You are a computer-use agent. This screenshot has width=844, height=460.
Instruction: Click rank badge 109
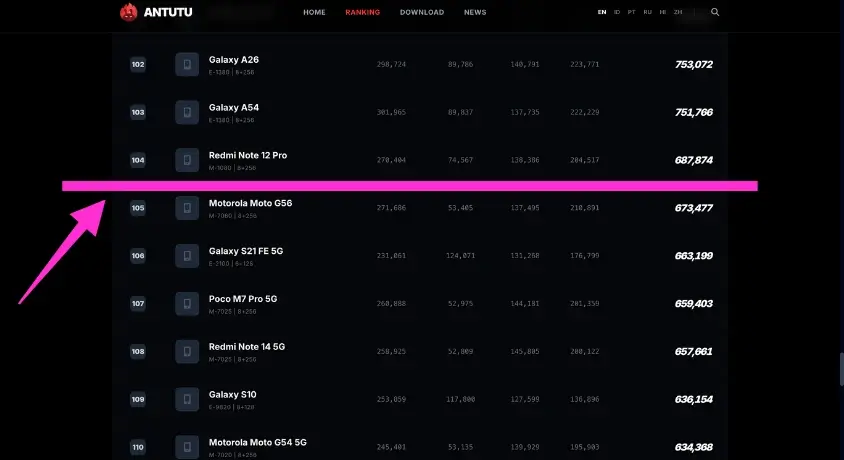tap(138, 400)
